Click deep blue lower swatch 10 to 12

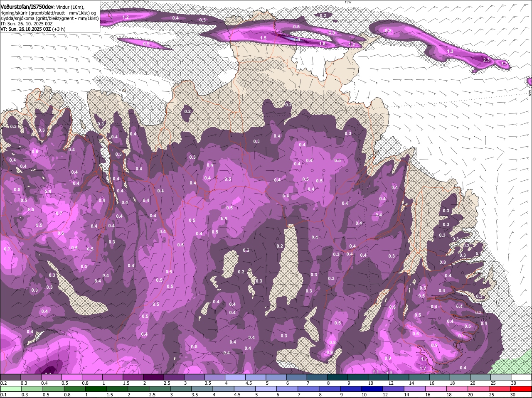point(373,389)
